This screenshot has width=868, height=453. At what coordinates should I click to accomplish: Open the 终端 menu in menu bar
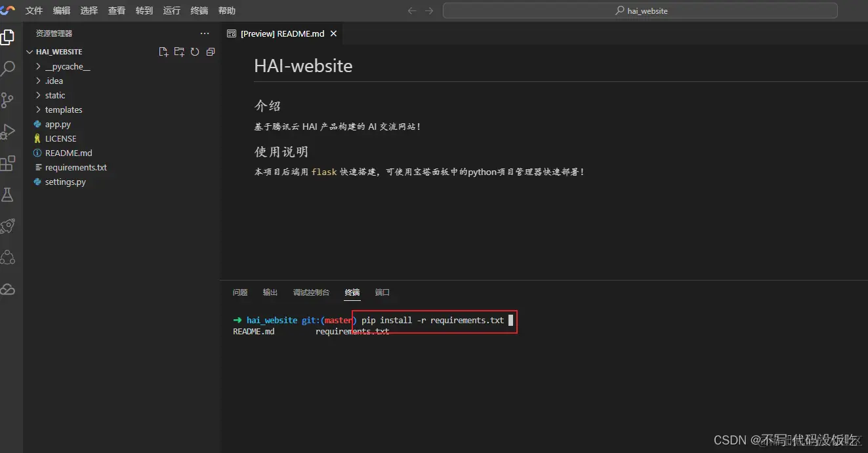point(199,10)
